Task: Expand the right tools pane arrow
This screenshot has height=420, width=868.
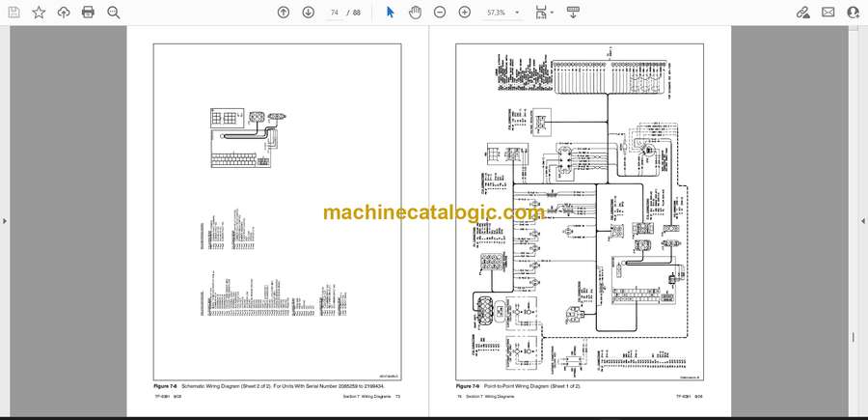Action: coord(863,221)
